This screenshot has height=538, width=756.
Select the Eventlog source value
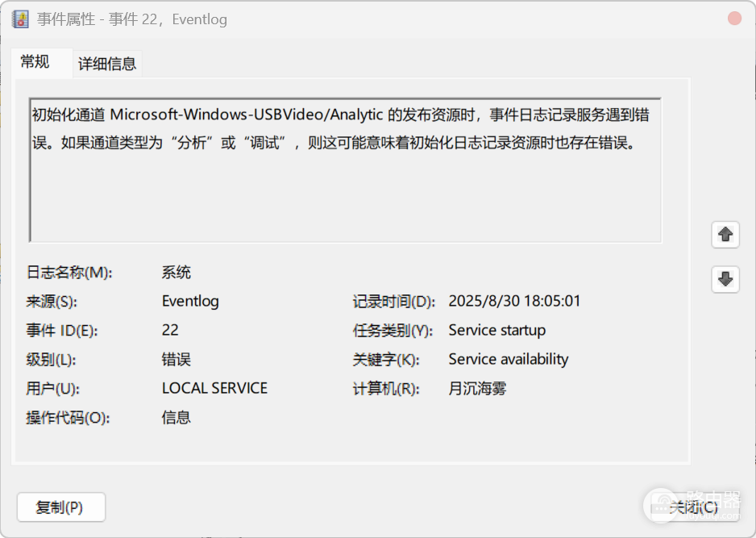coord(190,301)
